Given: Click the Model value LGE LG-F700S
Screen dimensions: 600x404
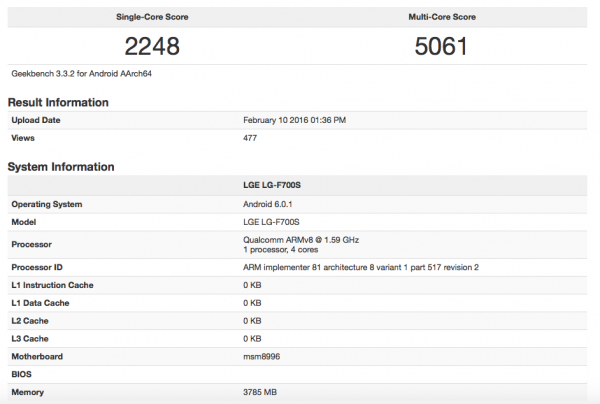Looking at the screenshot, I should click(x=271, y=221).
